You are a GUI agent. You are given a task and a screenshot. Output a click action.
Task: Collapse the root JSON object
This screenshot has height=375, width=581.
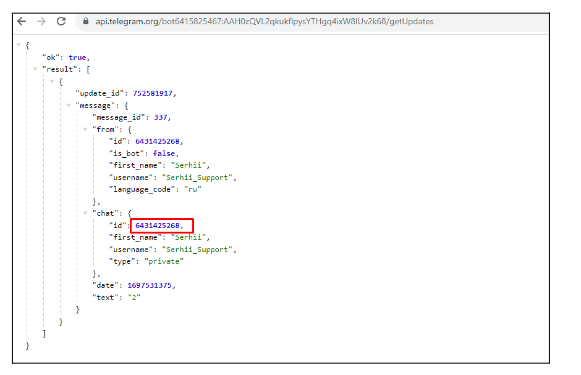pyautogui.click(x=19, y=45)
